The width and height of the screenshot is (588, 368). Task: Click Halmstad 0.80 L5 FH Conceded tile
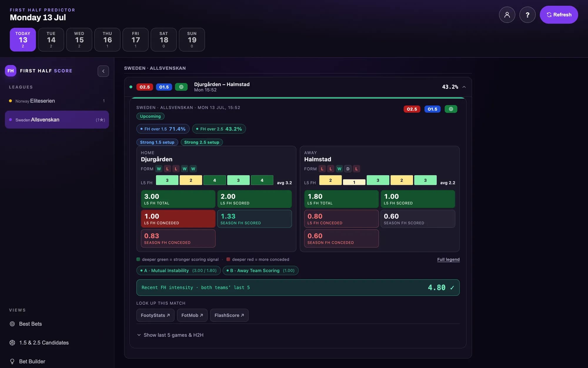point(341,219)
